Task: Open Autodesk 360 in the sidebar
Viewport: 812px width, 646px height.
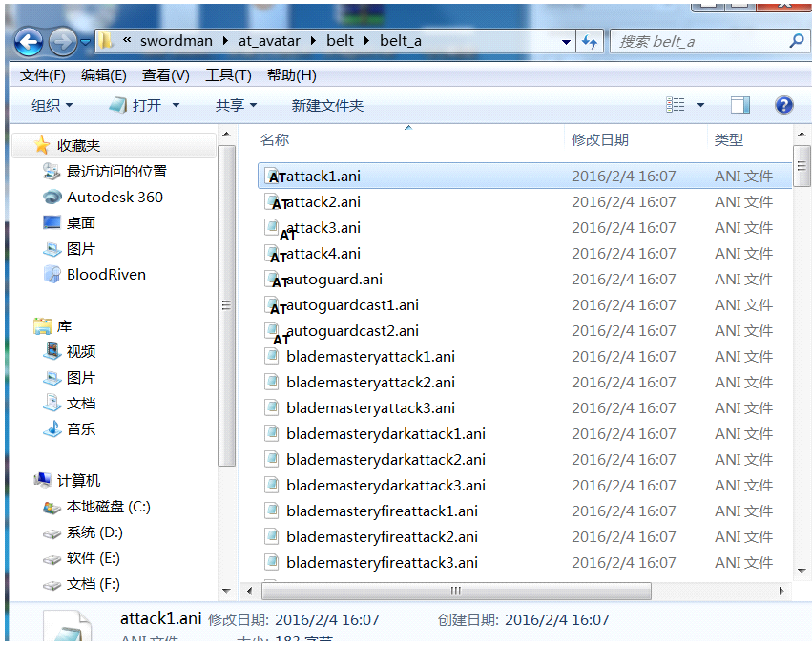Action: [x=115, y=198]
